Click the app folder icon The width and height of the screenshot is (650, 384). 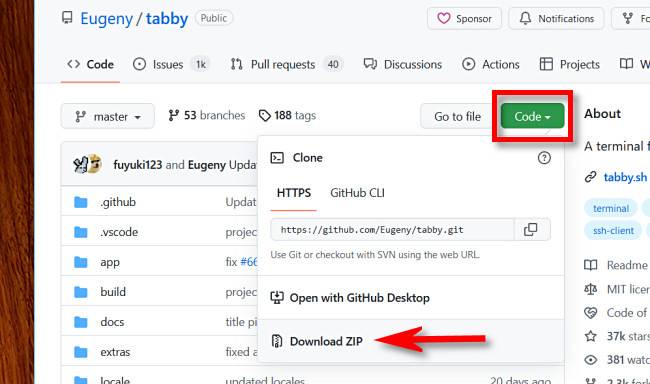[x=80, y=262]
